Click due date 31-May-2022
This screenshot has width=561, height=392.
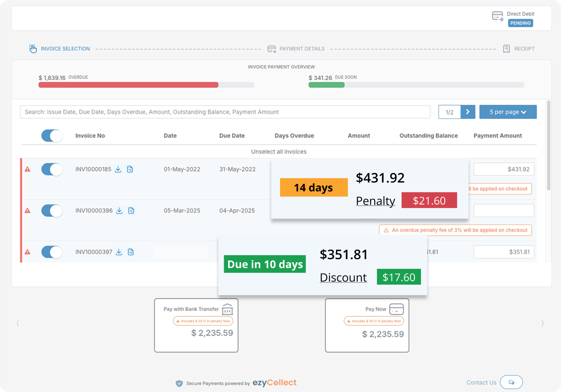click(x=237, y=169)
